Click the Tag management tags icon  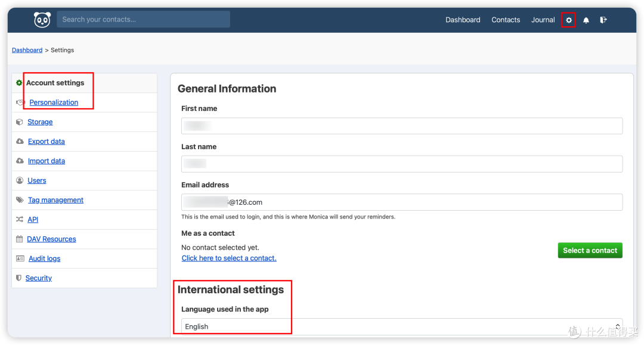[20, 200]
